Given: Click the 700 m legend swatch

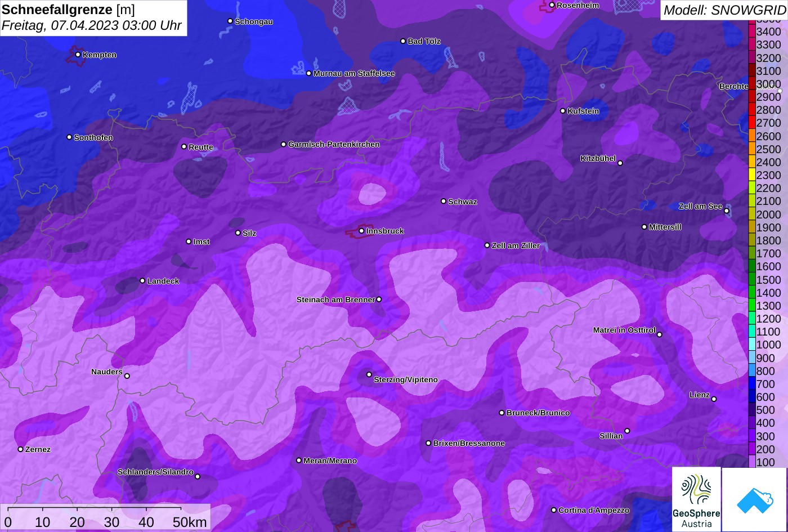Looking at the screenshot, I should (751, 384).
